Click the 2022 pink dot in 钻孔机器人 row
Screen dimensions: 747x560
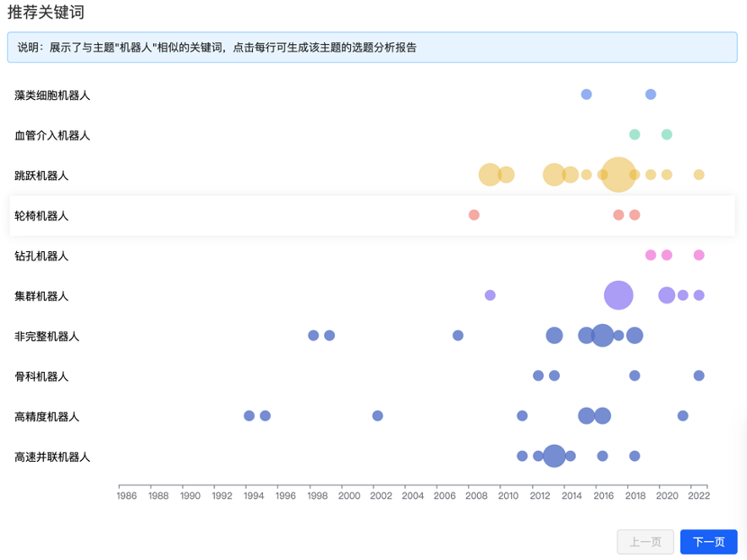[x=698, y=255]
